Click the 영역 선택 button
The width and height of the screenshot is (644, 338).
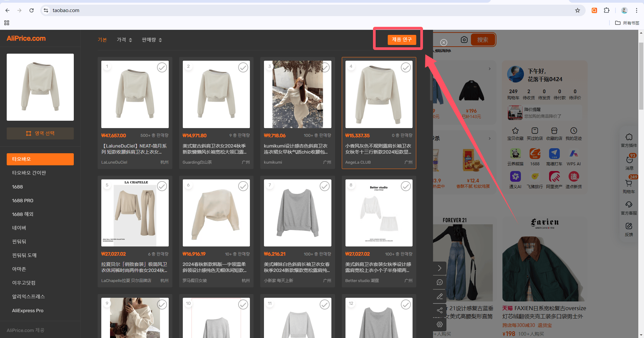[x=40, y=133]
